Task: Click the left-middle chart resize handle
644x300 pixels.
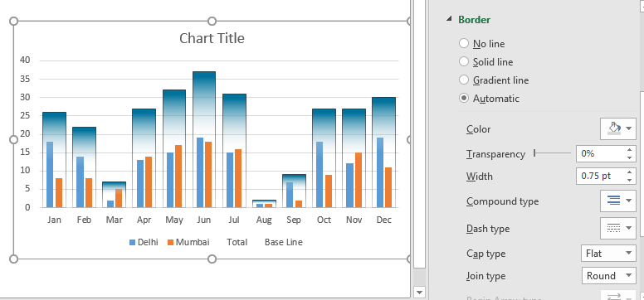Action: tap(13, 140)
